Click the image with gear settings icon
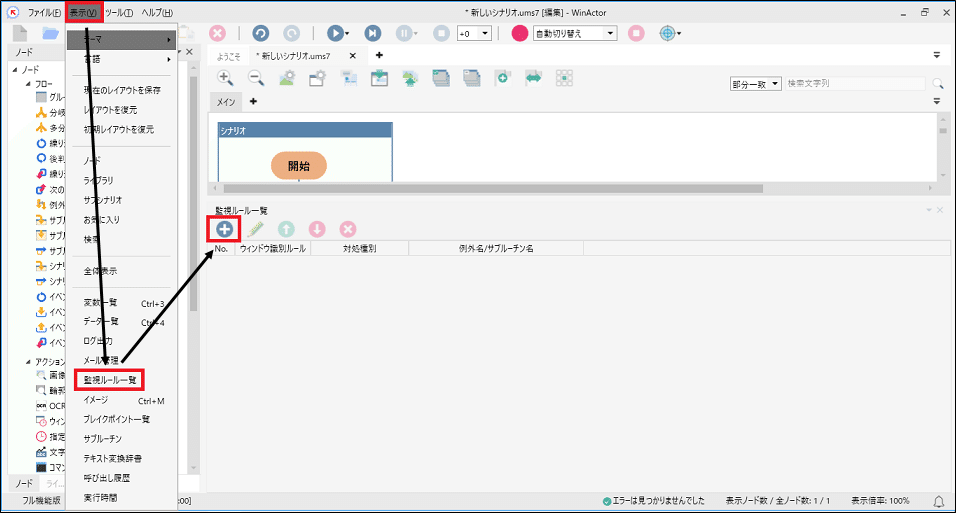This screenshot has width=956, height=513. tap(287, 78)
